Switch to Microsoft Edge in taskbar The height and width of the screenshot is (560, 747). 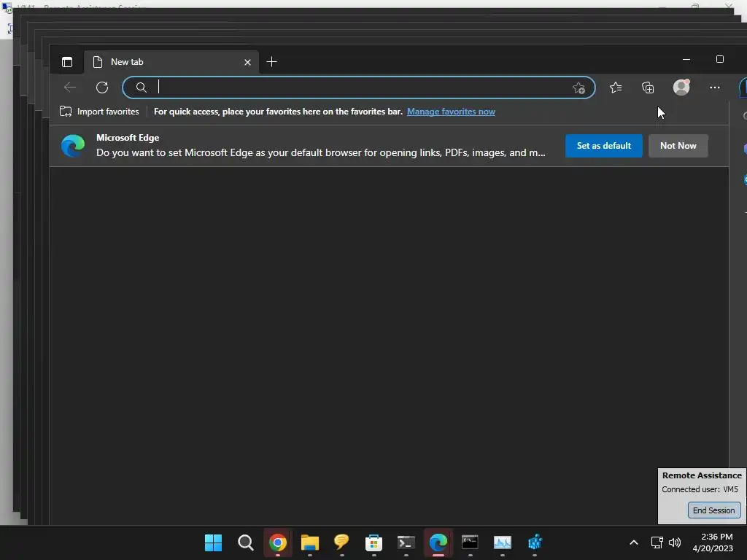[438, 542]
